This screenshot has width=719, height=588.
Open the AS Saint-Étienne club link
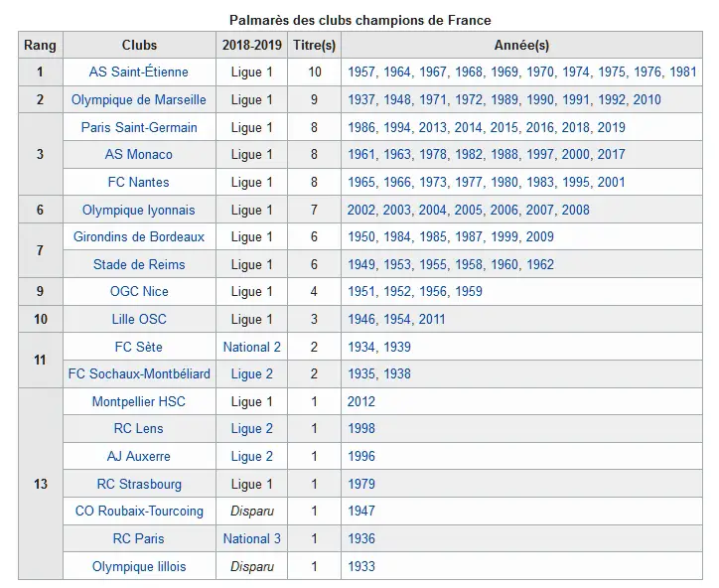pyautogui.click(x=138, y=72)
